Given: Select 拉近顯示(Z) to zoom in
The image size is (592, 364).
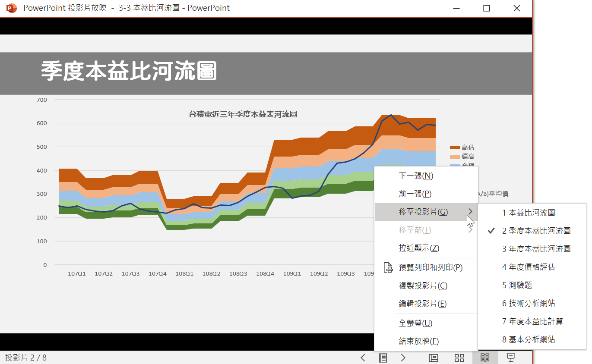Looking at the screenshot, I should click(x=426, y=248).
